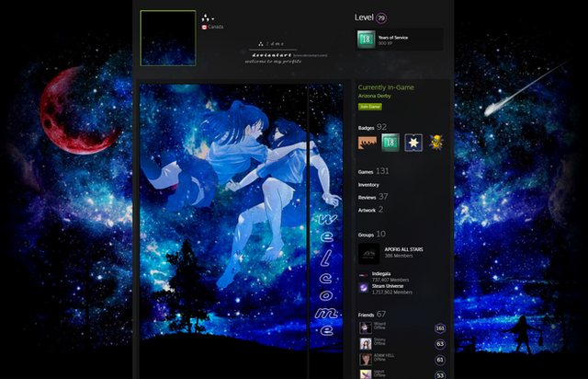Select the green 18 years badge in badges row
The height and width of the screenshot is (379, 588).
pos(390,143)
